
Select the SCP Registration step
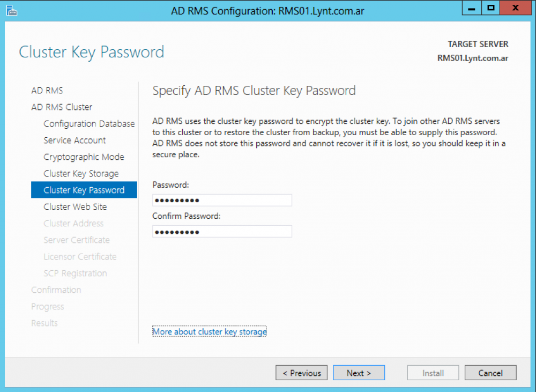coord(75,273)
